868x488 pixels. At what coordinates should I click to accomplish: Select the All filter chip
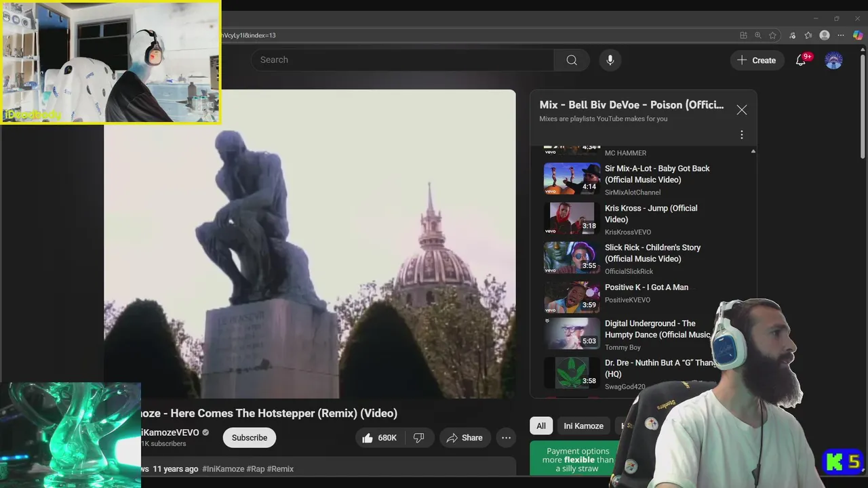(541, 426)
